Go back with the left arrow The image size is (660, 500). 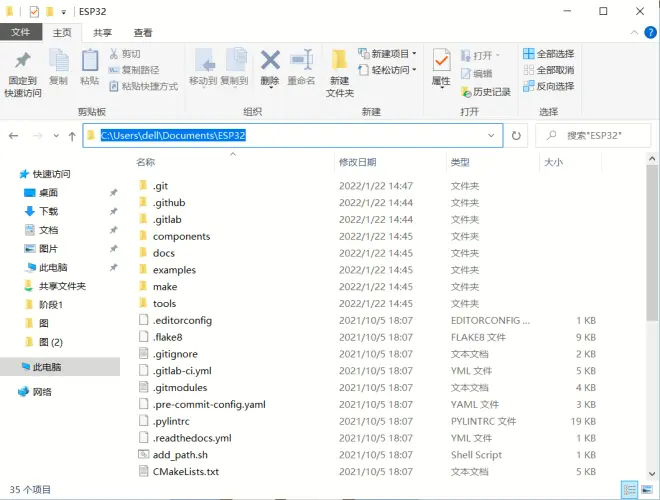(13, 136)
